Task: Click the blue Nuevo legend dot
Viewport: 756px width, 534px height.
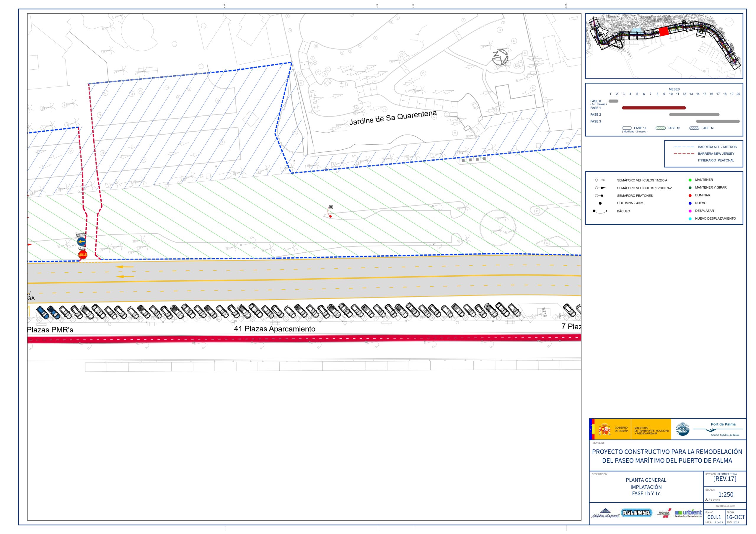Action: pyautogui.click(x=690, y=203)
